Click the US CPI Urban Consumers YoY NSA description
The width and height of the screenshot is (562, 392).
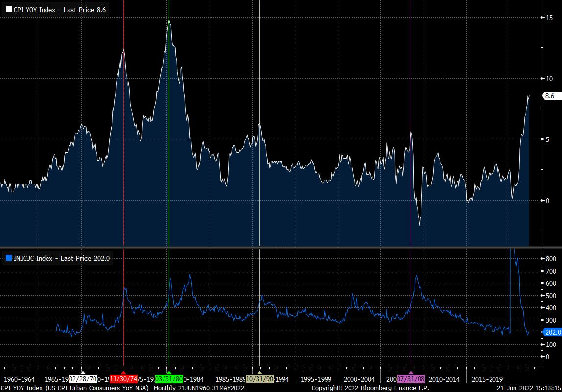coord(97,388)
